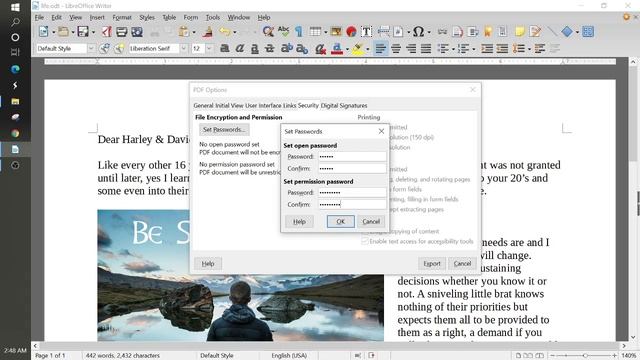Click Cancel in Set Passwords dialog

pyautogui.click(x=371, y=221)
